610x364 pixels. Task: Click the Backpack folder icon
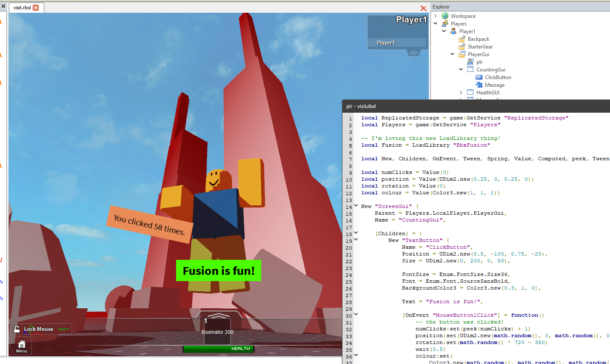pyautogui.click(x=462, y=39)
